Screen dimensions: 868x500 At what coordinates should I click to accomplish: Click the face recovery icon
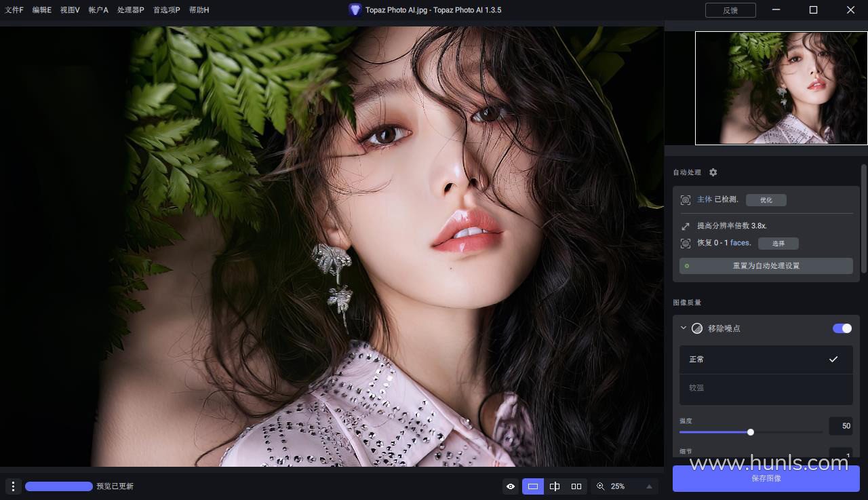(686, 243)
